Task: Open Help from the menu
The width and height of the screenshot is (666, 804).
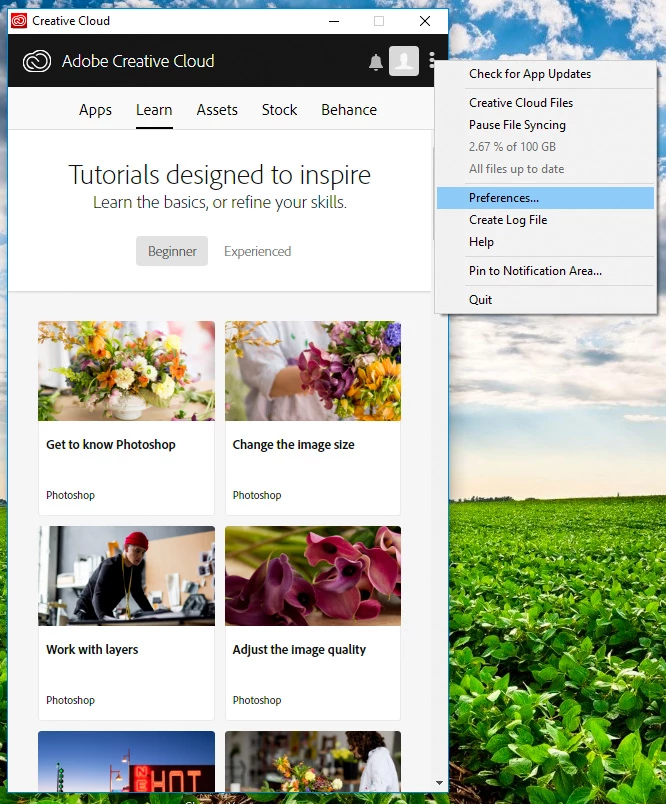Action: point(546,242)
